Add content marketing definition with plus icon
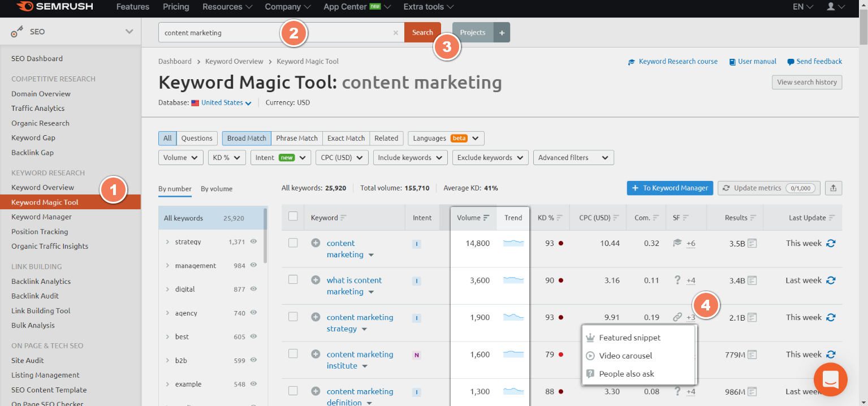The width and height of the screenshot is (868, 406). coord(316,391)
